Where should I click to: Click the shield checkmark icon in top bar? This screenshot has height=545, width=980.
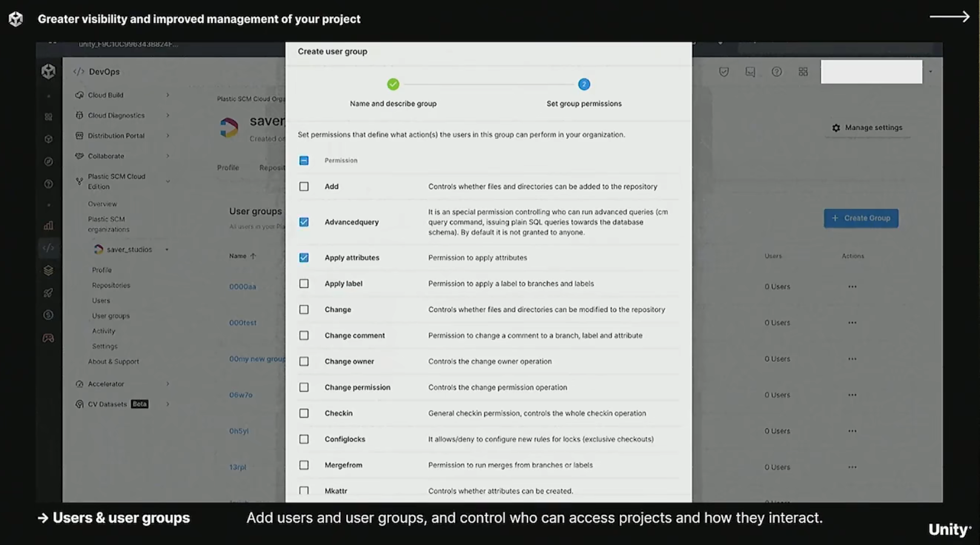coord(724,72)
